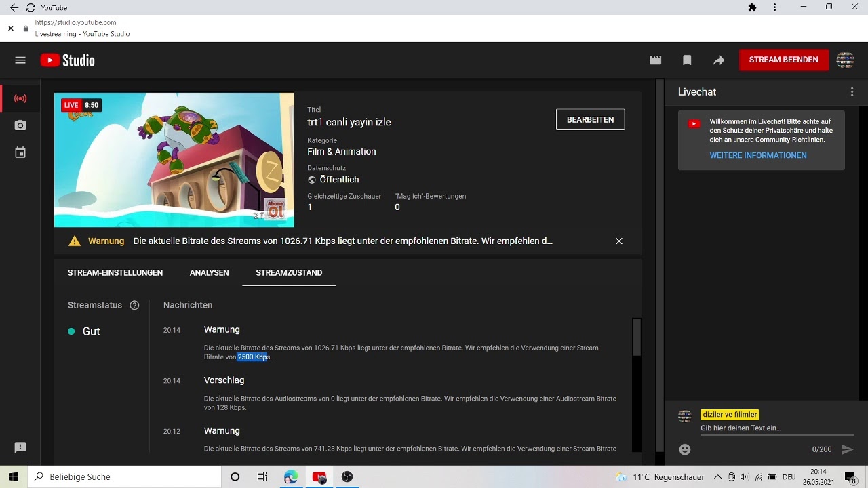Reload the page with refresh icon

[x=31, y=7]
